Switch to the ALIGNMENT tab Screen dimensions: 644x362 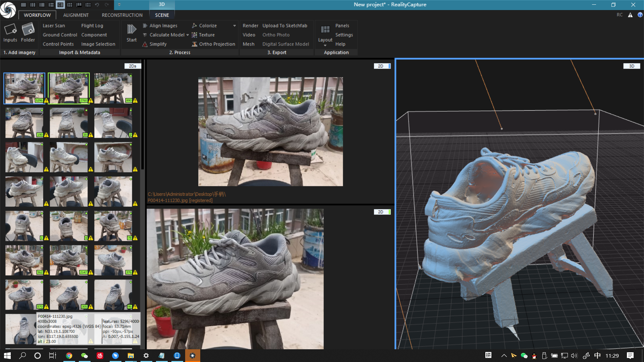click(76, 15)
